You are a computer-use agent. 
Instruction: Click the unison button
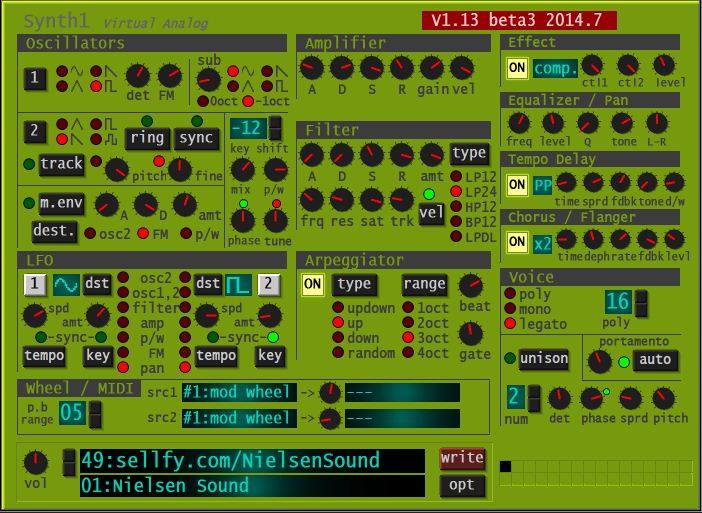pyautogui.click(x=544, y=359)
